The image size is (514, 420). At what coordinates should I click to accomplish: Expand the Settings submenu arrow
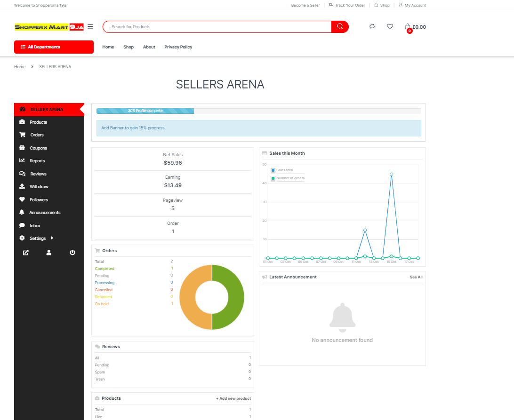click(52, 238)
